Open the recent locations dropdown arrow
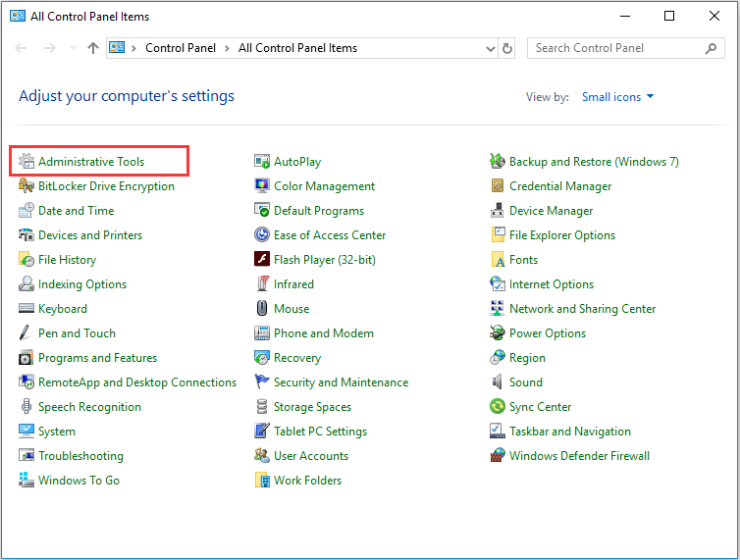 tap(73, 48)
